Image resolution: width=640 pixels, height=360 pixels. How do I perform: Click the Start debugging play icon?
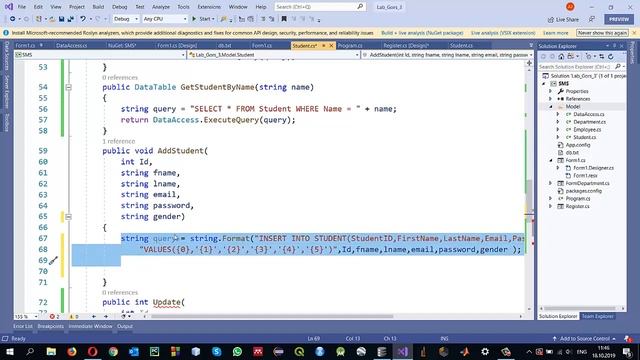pyautogui.click(x=194, y=19)
